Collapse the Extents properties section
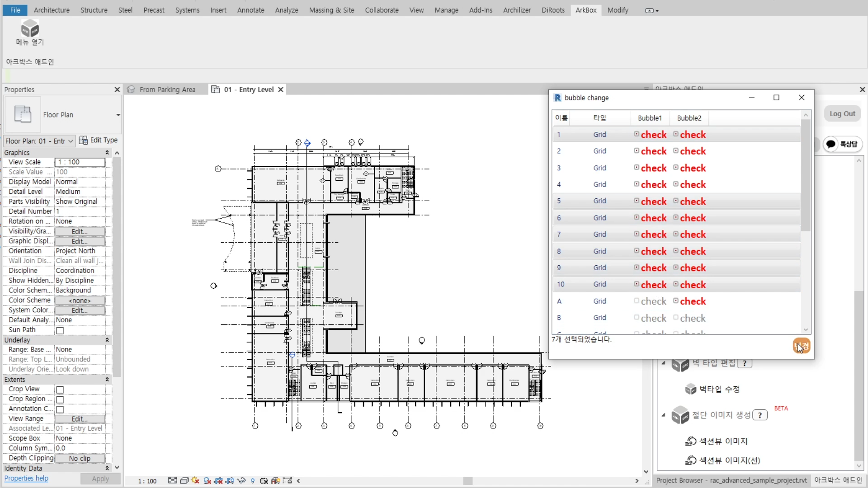Viewport: 868px width, 488px height. [x=107, y=380]
